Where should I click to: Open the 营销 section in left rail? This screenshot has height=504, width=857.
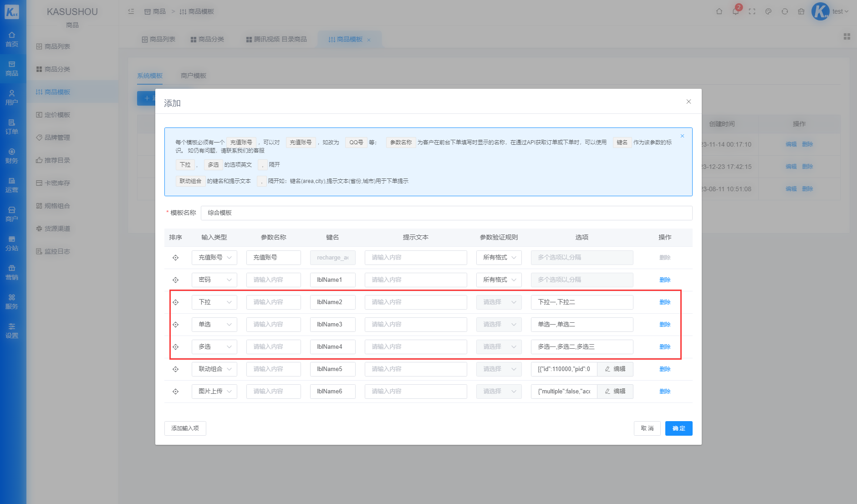[12, 272]
